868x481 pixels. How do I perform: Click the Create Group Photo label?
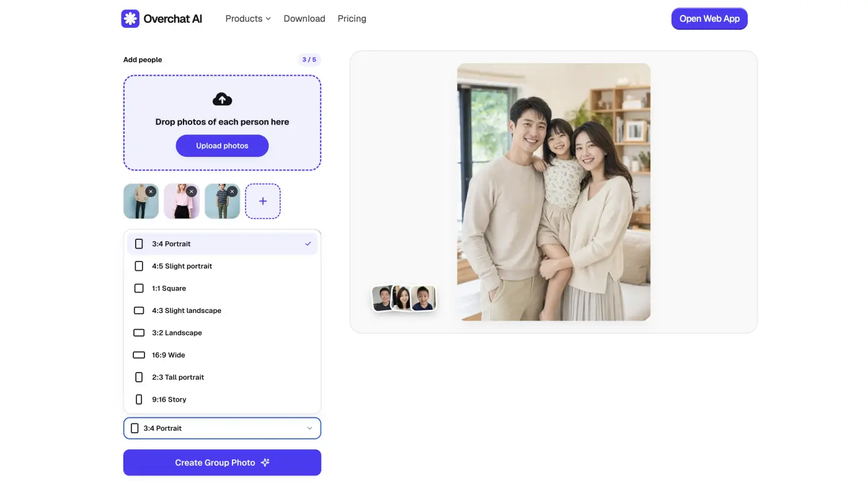(215, 462)
